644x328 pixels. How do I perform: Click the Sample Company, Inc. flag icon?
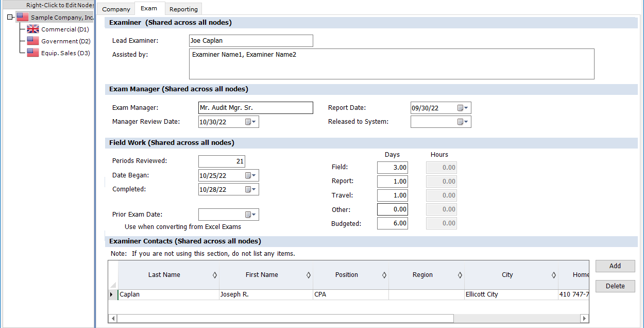point(22,18)
